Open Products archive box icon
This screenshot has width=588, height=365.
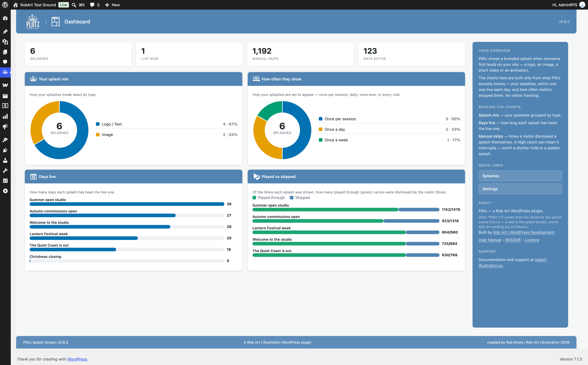[x=5, y=96]
